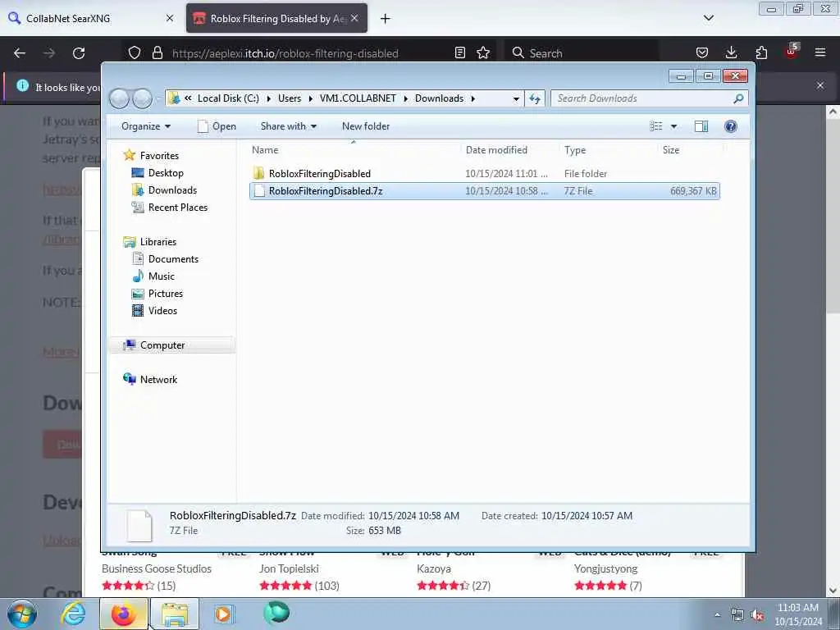Open Recent Places in sidebar
The height and width of the screenshot is (630, 840).
(177, 208)
